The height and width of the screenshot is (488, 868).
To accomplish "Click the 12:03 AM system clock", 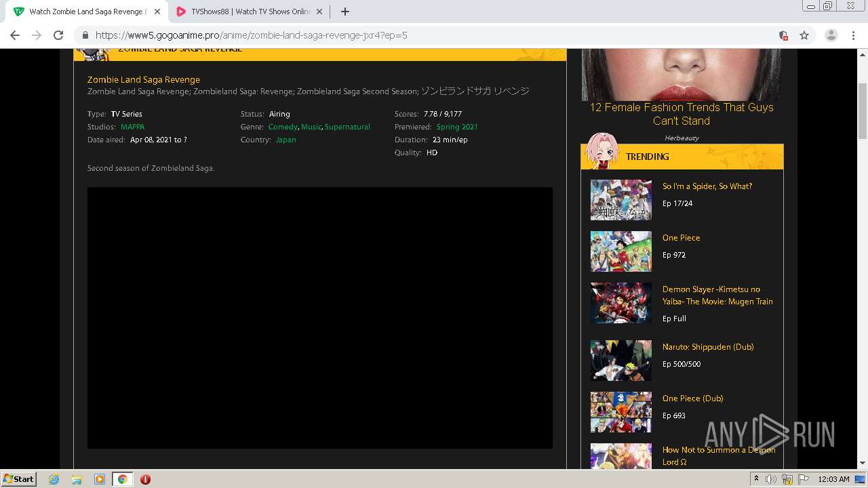I will (833, 479).
